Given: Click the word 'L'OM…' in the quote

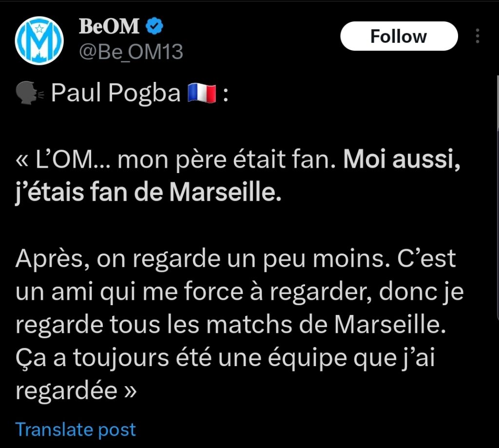Looking at the screenshot, I should point(74,159).
